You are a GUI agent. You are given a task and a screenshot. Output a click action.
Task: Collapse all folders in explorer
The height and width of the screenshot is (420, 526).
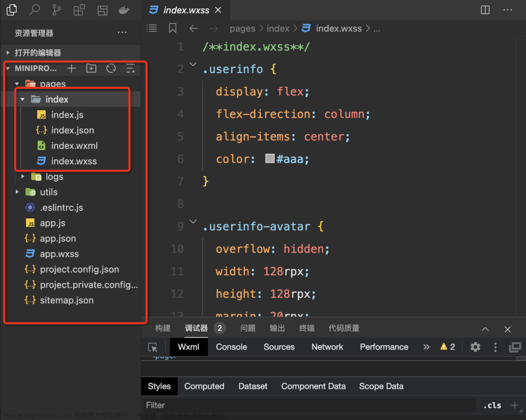pyautogui.click(x=130, y=68)
